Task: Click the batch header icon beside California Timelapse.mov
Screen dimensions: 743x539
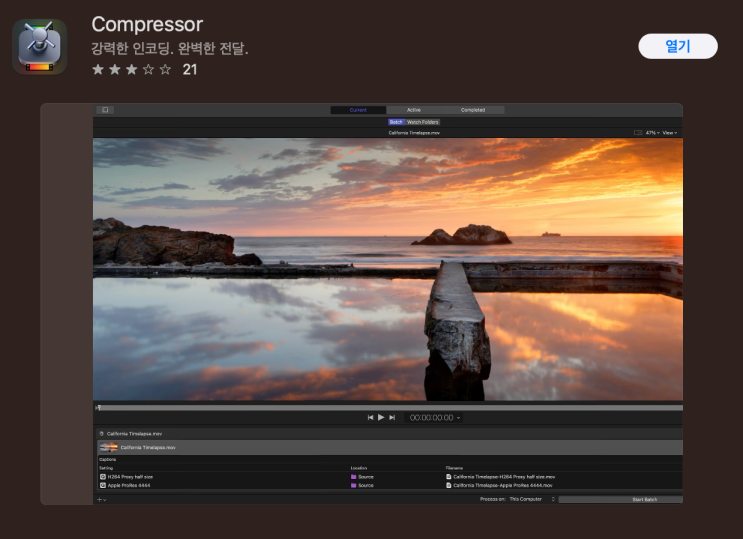Action: click(101, 434)
